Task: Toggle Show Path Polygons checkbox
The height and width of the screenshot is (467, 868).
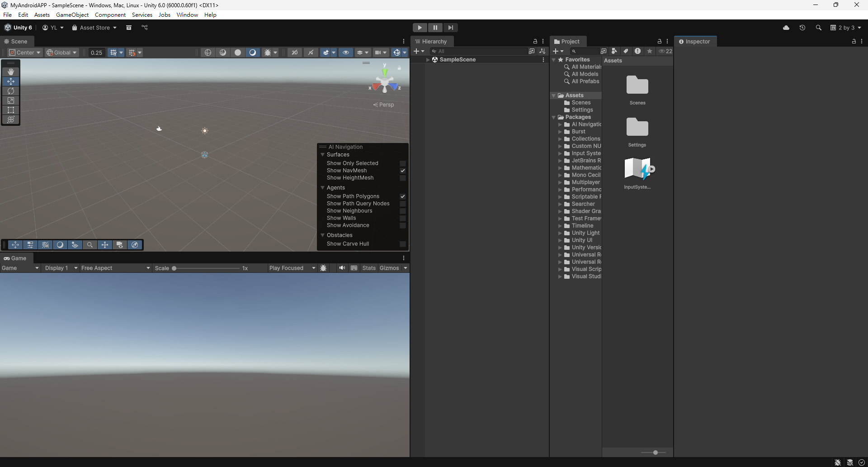Action: [402, 196]
